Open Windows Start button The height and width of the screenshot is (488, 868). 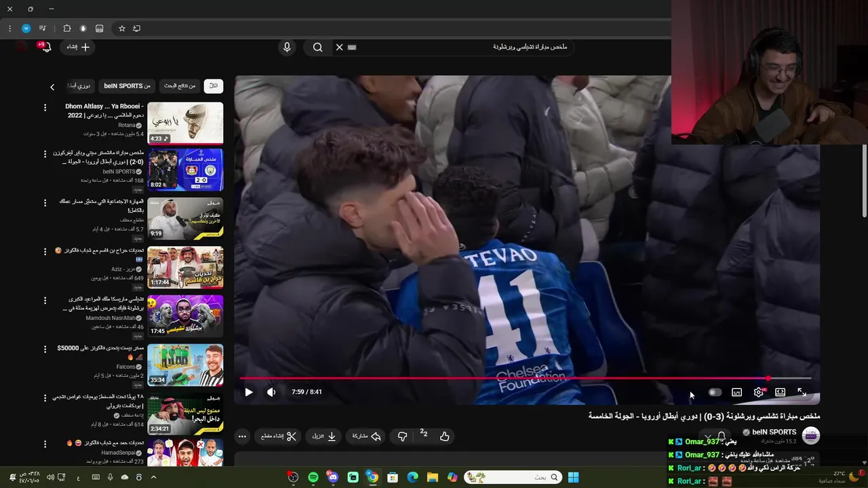[x=573, y=477]
